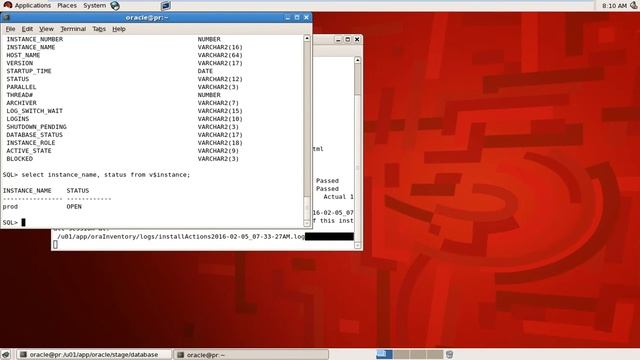Open the trash icon in bottom panel
640x360 pixels.
[x=449, y=354]
